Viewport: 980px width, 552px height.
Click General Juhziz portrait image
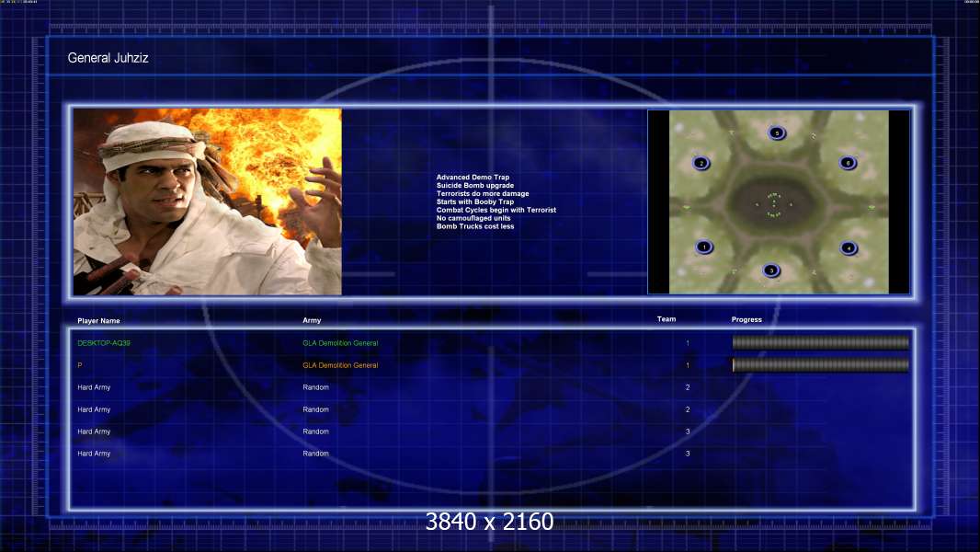(x=208, y=201)
